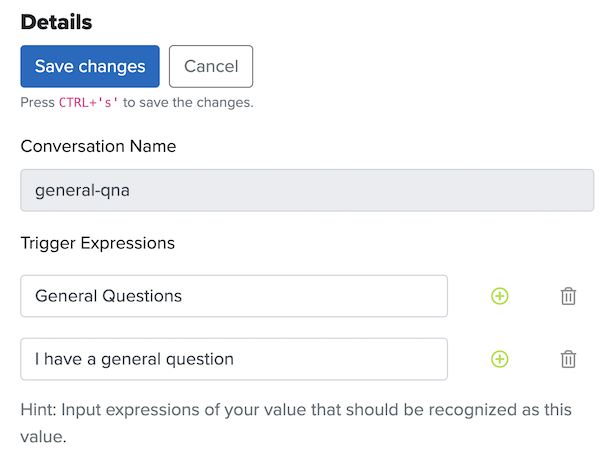Add expression after 'I have a general question'
The image size is (600, 457).
coord(500,359)
